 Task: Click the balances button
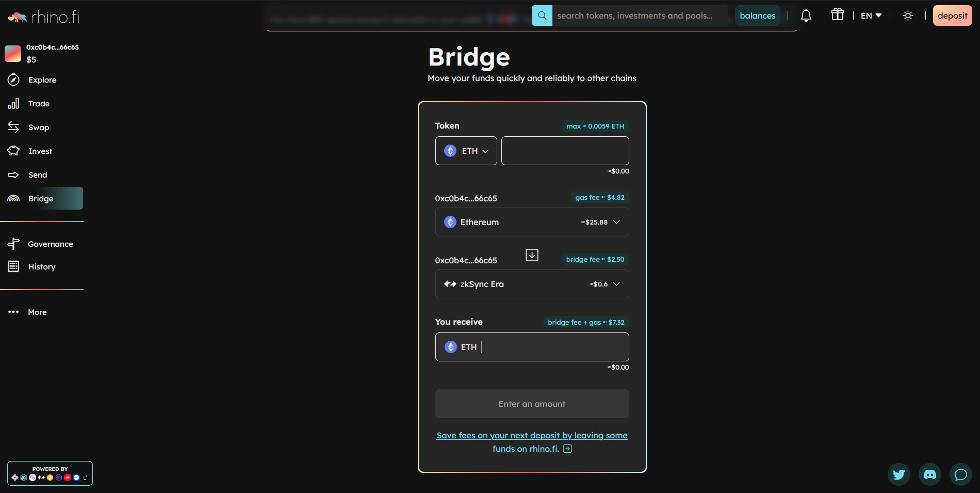[757, 15]
